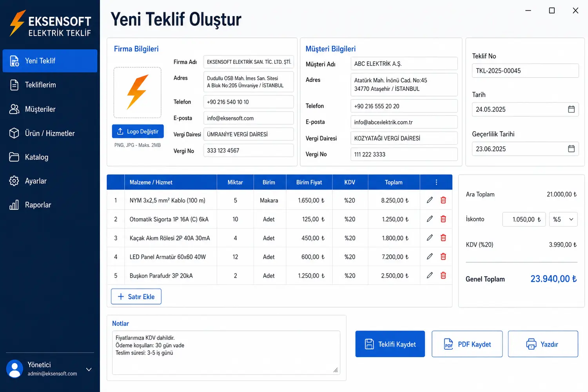Viewport: 588px width, 392px height.
Task: Go to Tekliflerim in the sidebar
Action: click(50, 85)
